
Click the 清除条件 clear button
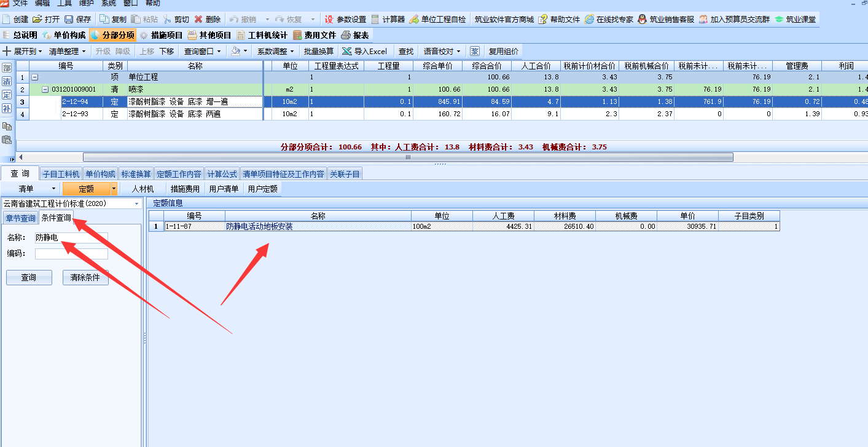pos(85,277)
